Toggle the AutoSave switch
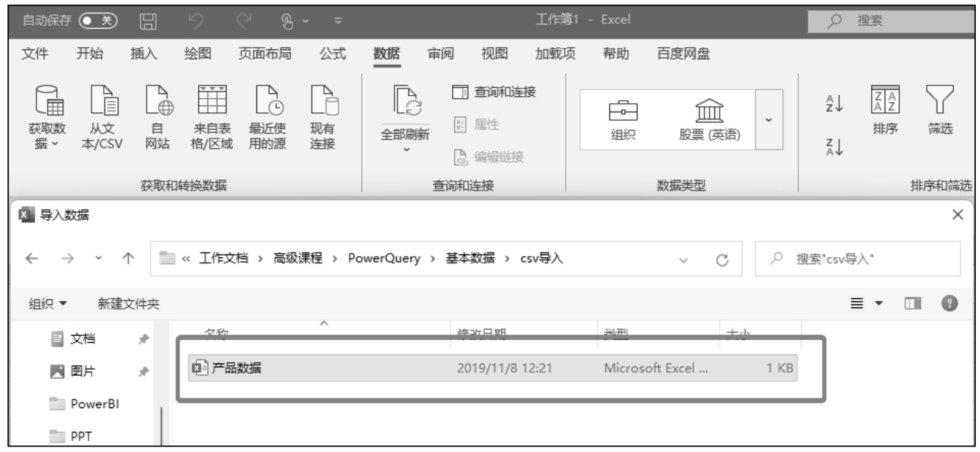 (98, 21)
